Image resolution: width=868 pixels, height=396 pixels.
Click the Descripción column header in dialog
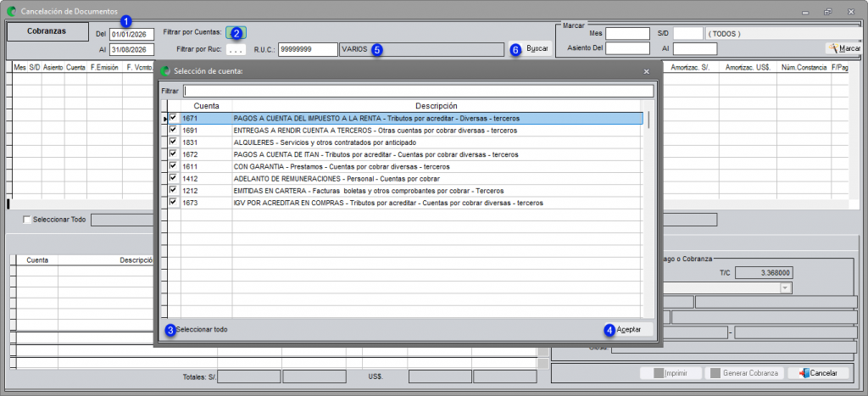[x=437, y=106]
